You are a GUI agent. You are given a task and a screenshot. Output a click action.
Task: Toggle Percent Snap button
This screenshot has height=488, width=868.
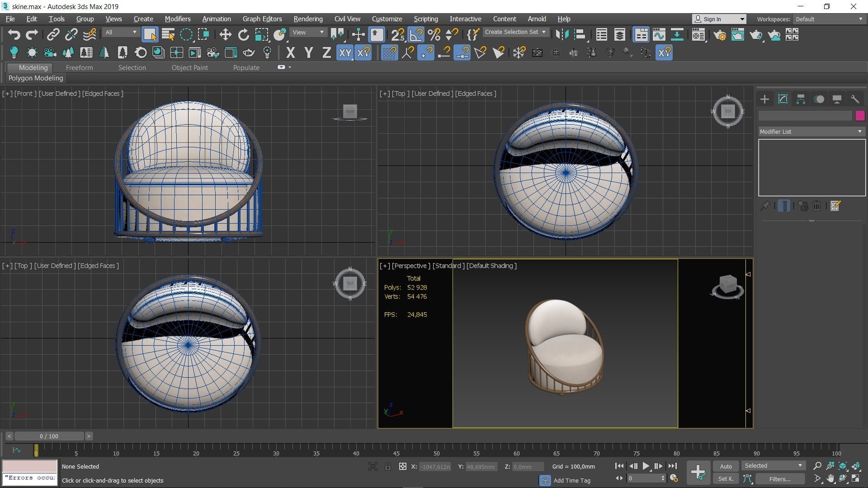coord(434,35)
